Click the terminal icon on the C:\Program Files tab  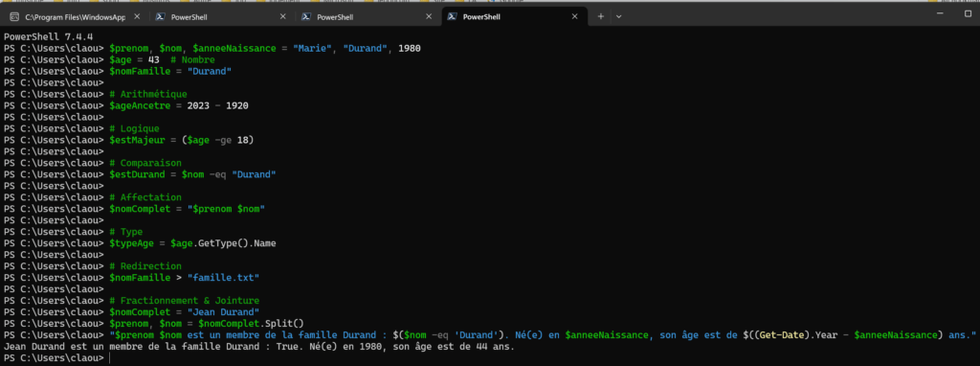click(13, 17)
